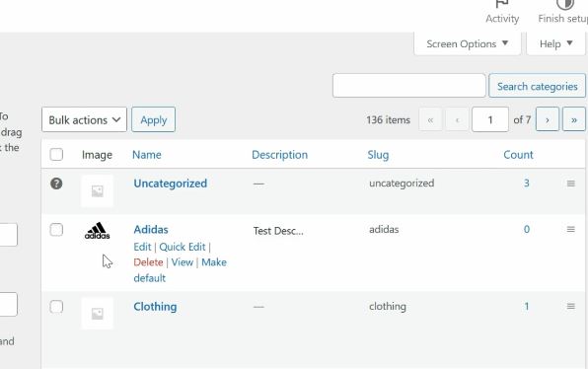Click the Finish setup progress icon
Screen dimensions: 588x369
pyautogui.click(x=565, y=4)
